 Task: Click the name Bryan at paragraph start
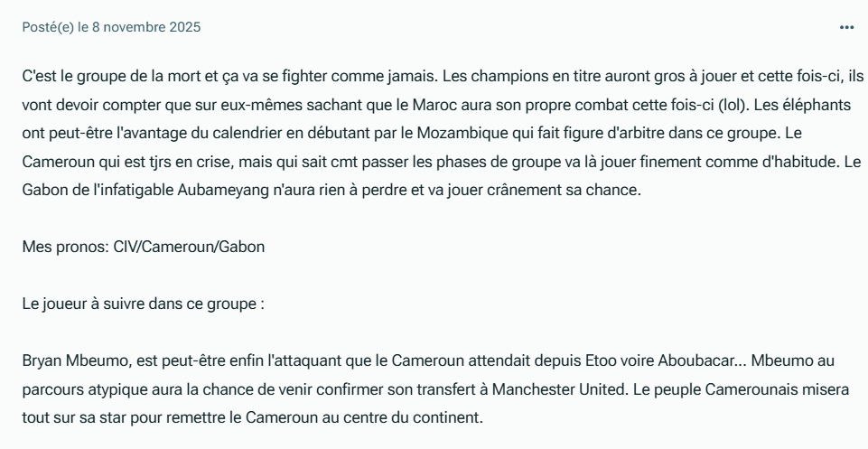pyautogui.click(x=42, y=360)
